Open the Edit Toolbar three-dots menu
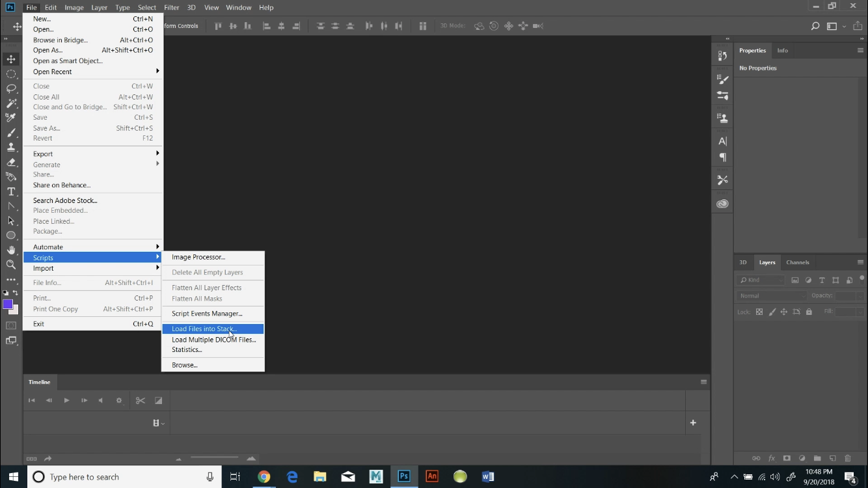 click(x=11, y=280)
